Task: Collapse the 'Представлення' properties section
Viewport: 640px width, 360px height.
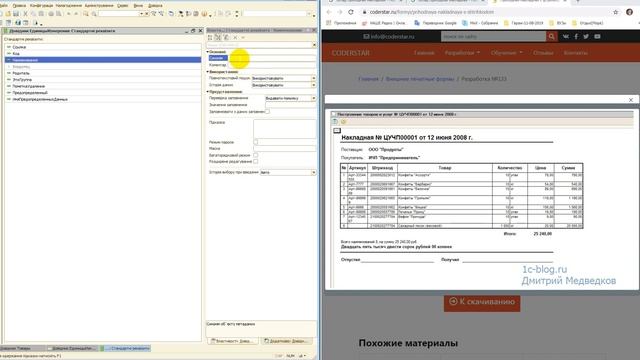Action: (x=208, y=92)
